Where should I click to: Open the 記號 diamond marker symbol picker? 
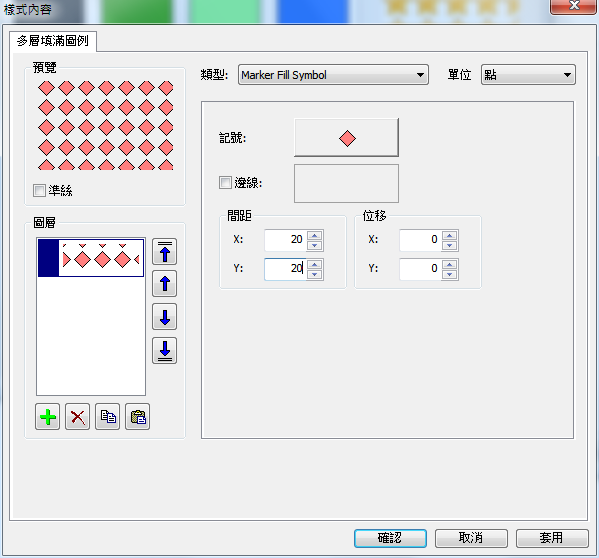[346, 138]
